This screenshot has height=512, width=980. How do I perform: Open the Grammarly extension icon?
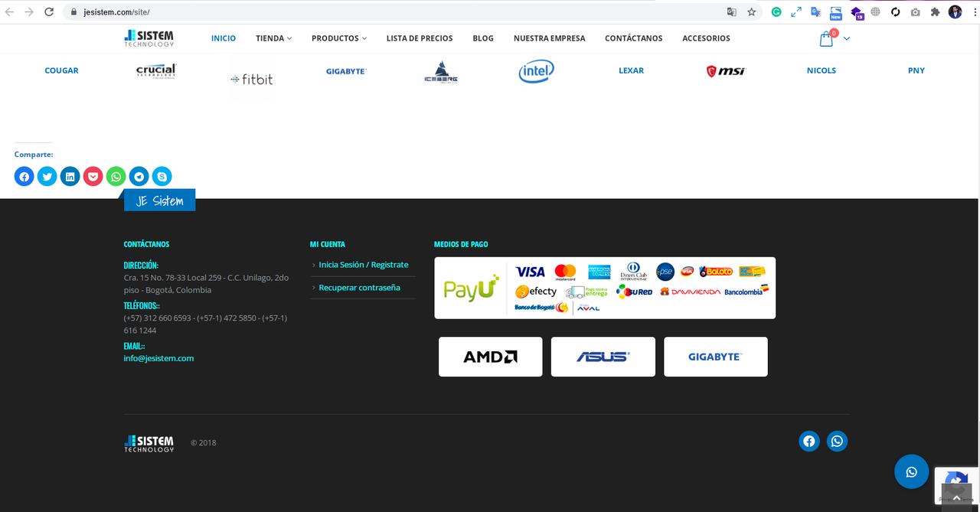click(776, 12)
